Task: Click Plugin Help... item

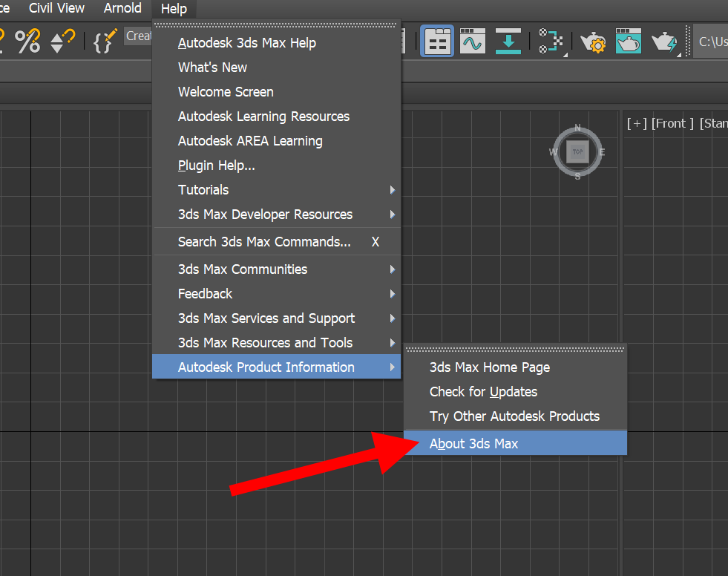Action: (x=276, y=166)
